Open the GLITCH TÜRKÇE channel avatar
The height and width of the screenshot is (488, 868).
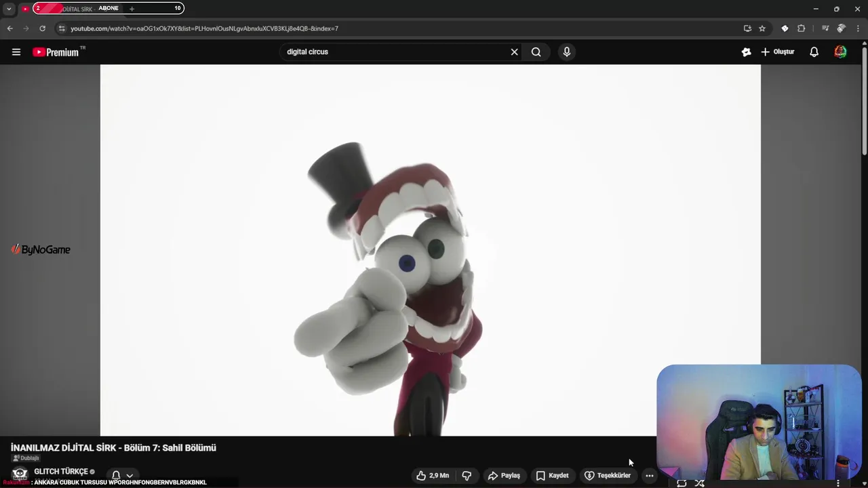click(x=20, y=474)
